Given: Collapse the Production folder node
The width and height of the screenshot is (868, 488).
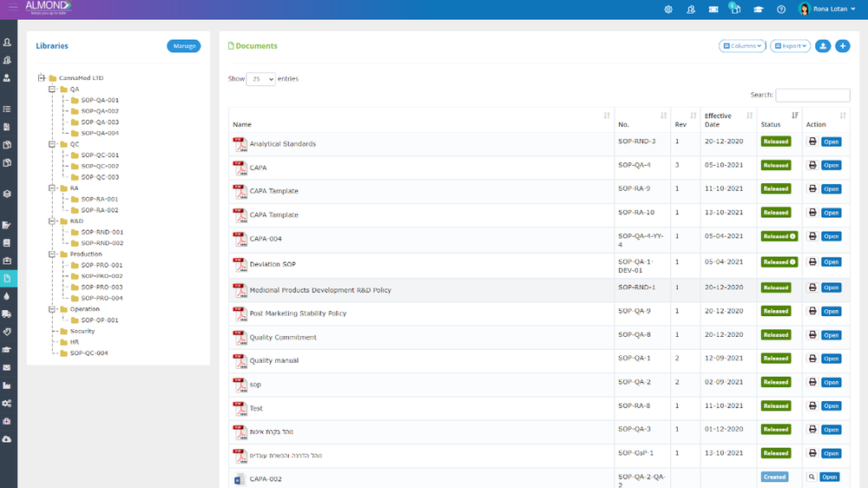Looking at the screenshot, I should (x=52, y=254).
